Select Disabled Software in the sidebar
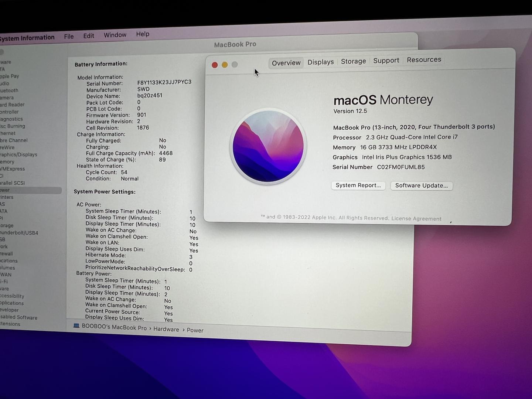Screen dimensions: 532x399 [19, 317]
